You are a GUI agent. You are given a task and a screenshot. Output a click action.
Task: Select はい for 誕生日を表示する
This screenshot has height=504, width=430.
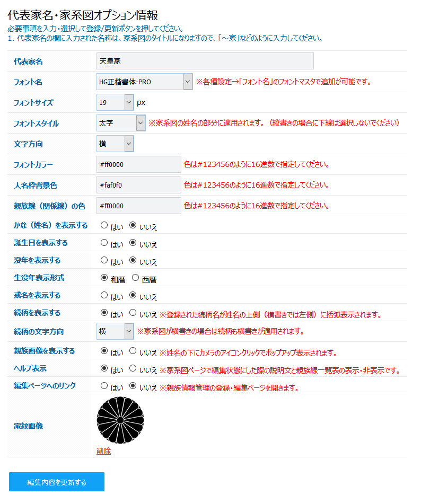104,243
